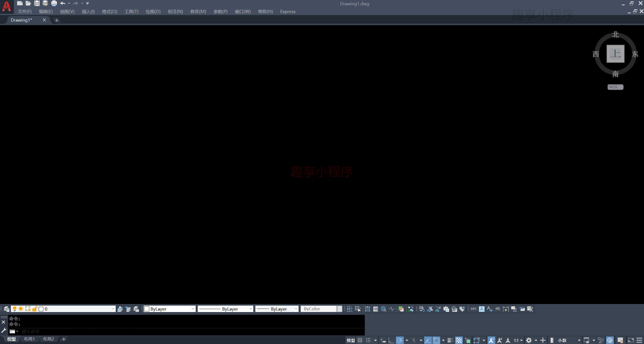This screenshot has height=344, width=644.
Task: Undo the last action with the back arrow
Action: (x=63, y=3)
